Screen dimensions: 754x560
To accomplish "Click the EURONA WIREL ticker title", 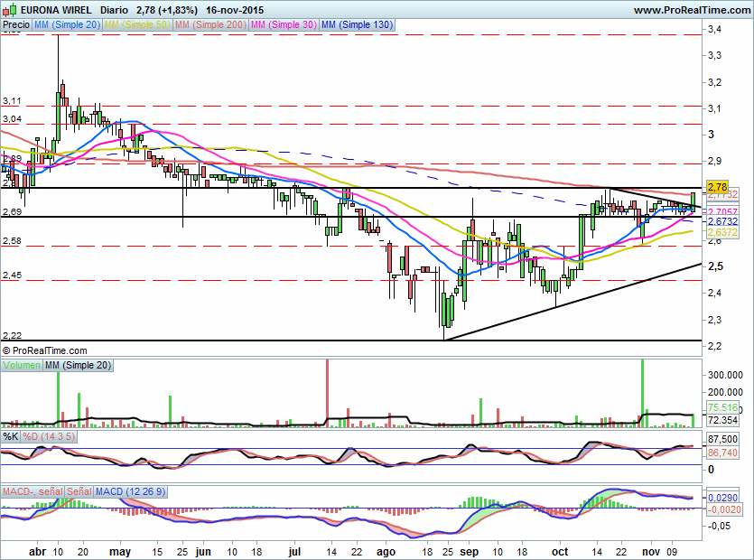I will 56,10.
